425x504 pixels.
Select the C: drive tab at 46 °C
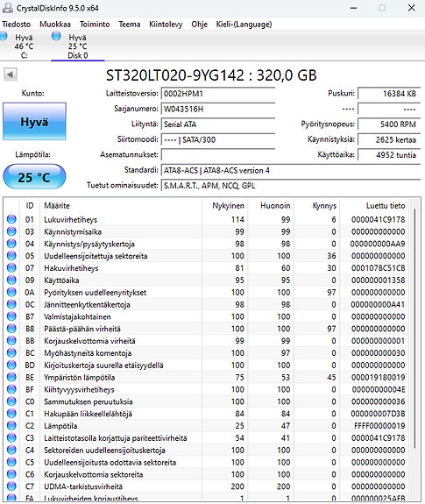point(24,46)
